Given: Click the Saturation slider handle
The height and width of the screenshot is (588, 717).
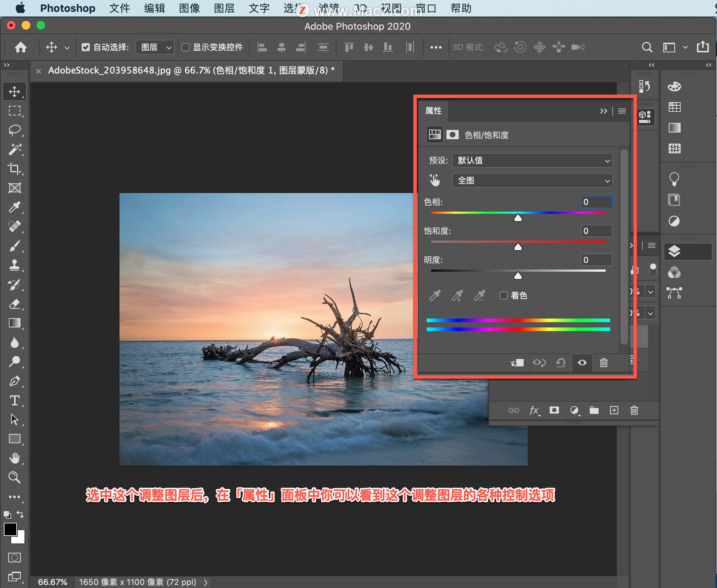Looking at the screenshot, I should point(518,246).
